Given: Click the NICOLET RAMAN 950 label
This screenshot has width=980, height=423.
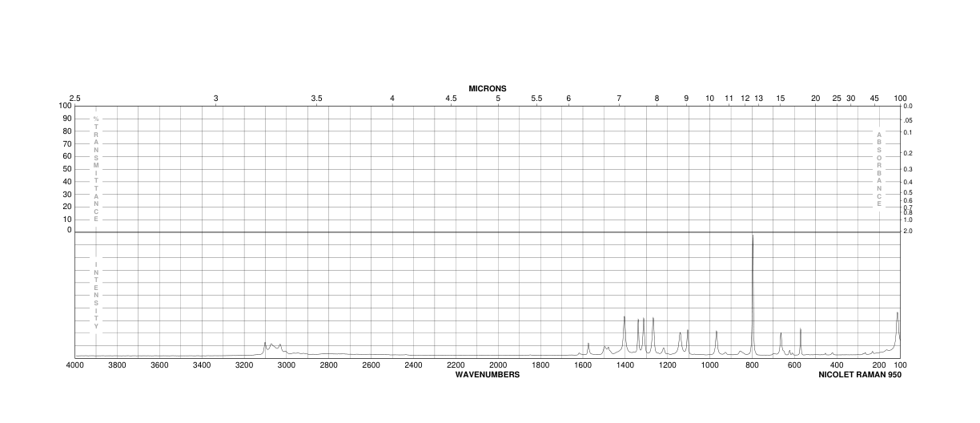Looking at the screenshot, I should point(860,374).
